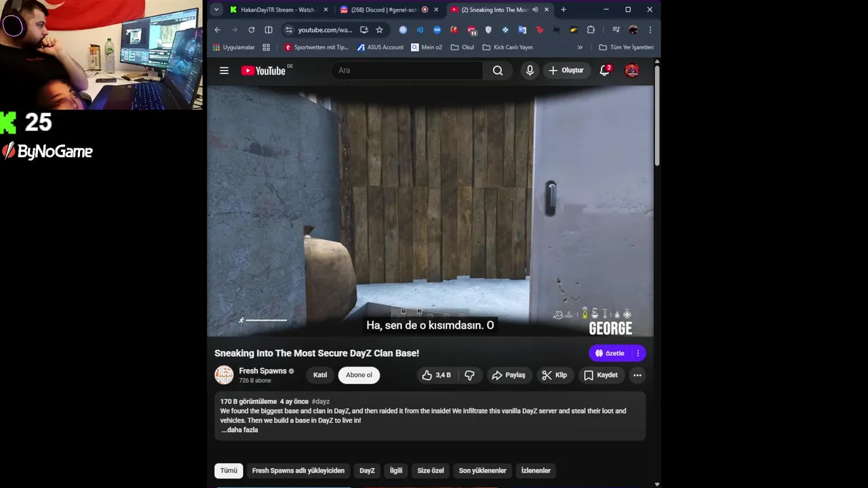This screenshot has width=868, height=488.
Task: Focus the address bar youtube.com URL
Action: tap(325, 30)
